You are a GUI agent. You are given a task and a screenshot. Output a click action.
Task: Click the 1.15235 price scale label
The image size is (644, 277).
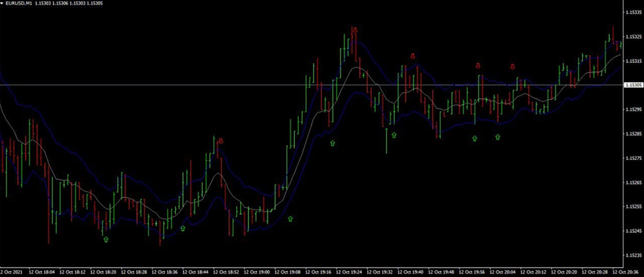(x=633, y=255)
